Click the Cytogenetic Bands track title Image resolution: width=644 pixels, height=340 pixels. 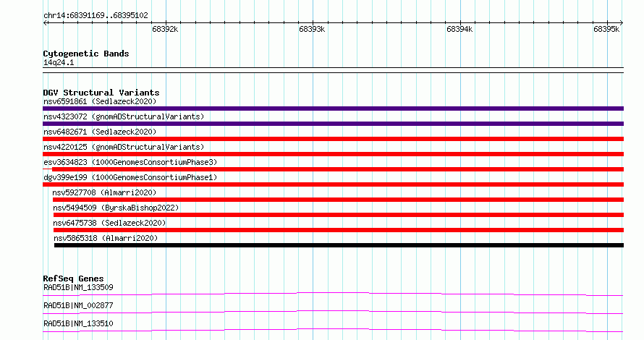click(86, 54)
